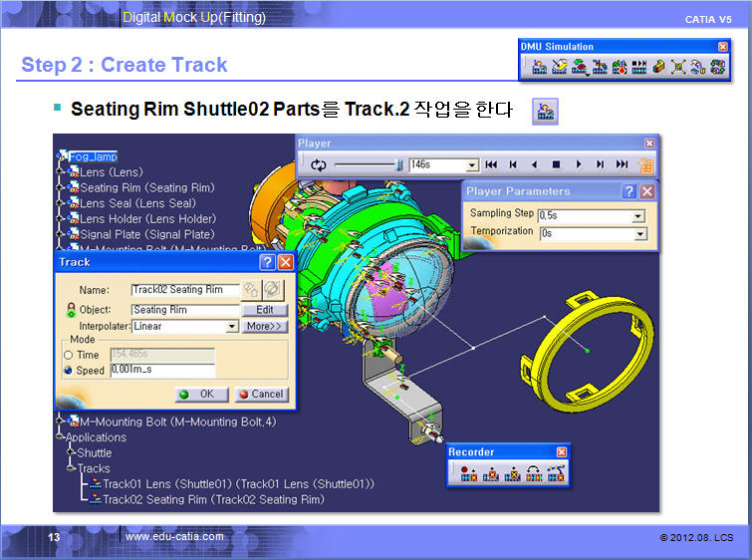Open the Player parameters icon
This screenshot has height=560, width=752.
coord(646,165)
